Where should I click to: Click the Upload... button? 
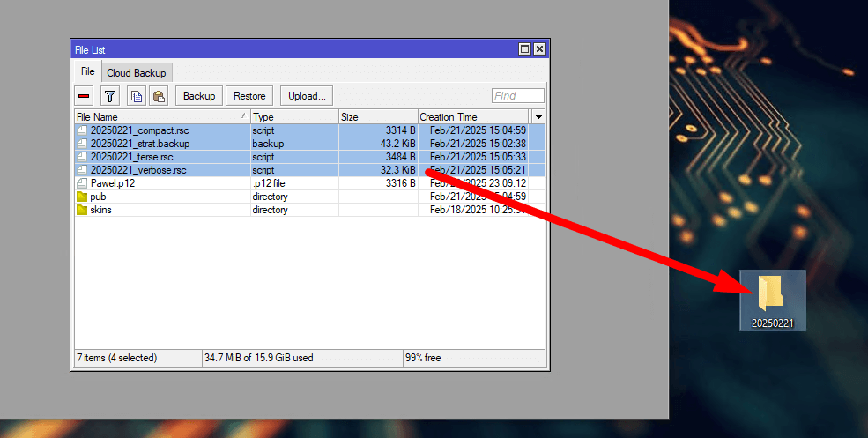click(307, 96)
